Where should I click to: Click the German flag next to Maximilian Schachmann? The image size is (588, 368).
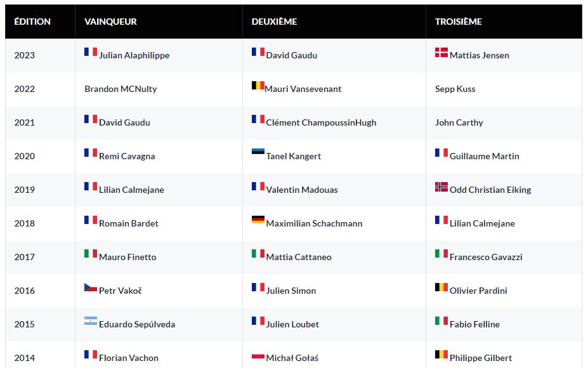coord(258,220)
